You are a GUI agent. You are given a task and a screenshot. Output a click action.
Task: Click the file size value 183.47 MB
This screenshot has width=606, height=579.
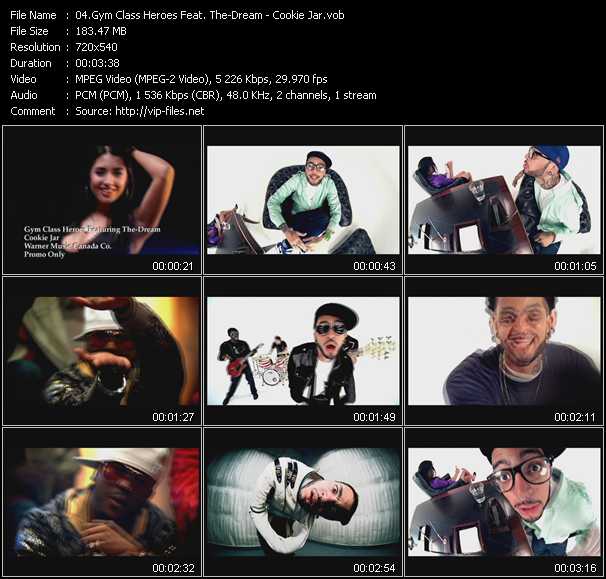101,31
